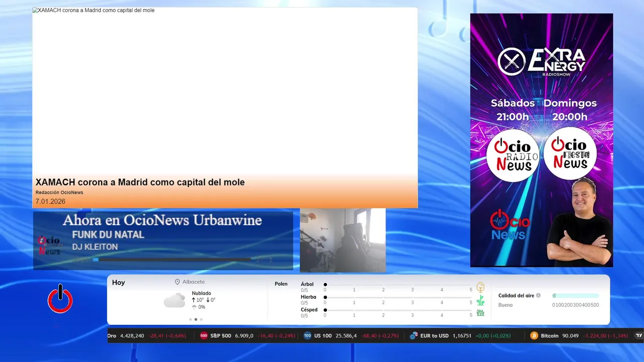
Task: Open US 100 ticker quote
Action: (x=351, y=336)
